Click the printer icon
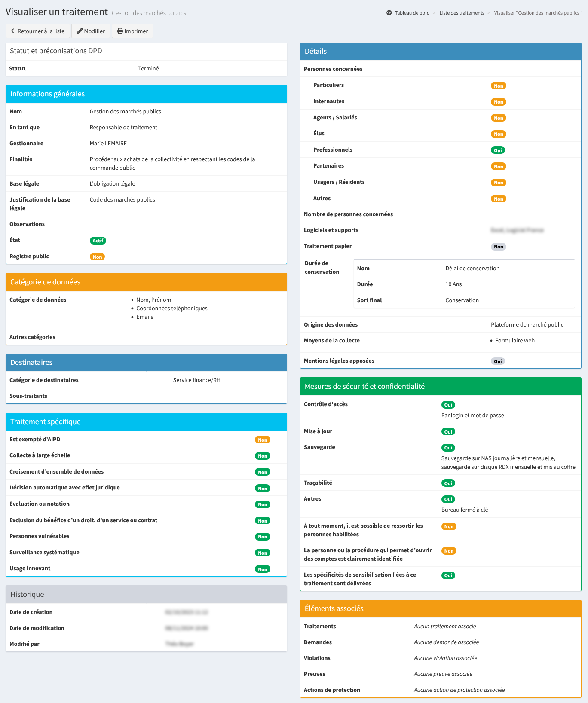This screenshot has width=588, height=703. (x=120, y=31)
